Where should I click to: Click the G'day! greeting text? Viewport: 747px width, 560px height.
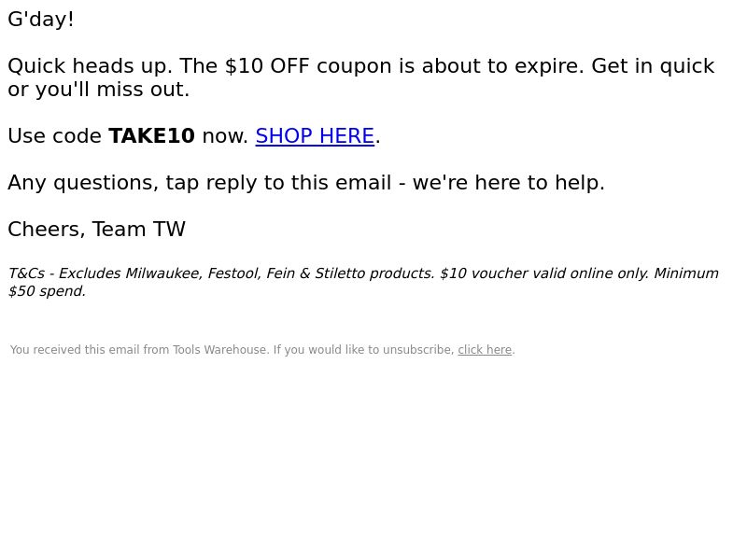(x=41, y=20)
